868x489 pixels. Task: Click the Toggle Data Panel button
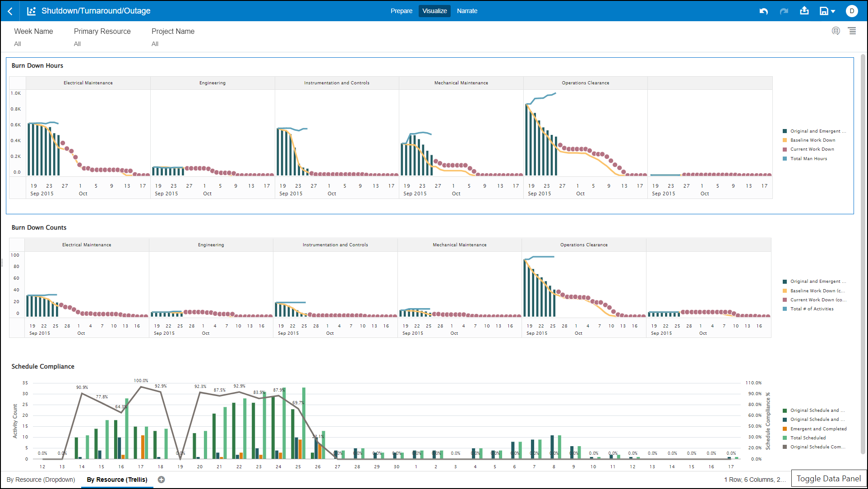coord(828,479)
